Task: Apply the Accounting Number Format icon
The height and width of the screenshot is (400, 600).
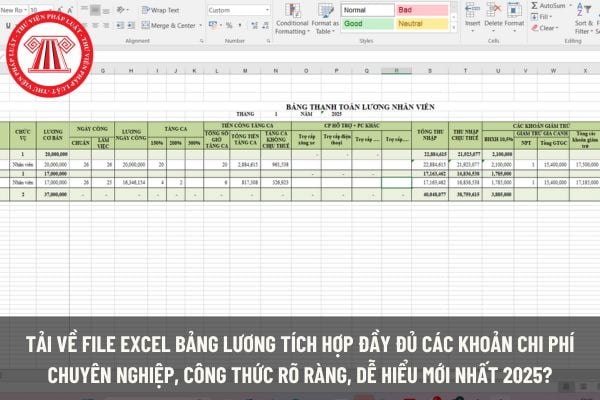Action: point(213,26)
